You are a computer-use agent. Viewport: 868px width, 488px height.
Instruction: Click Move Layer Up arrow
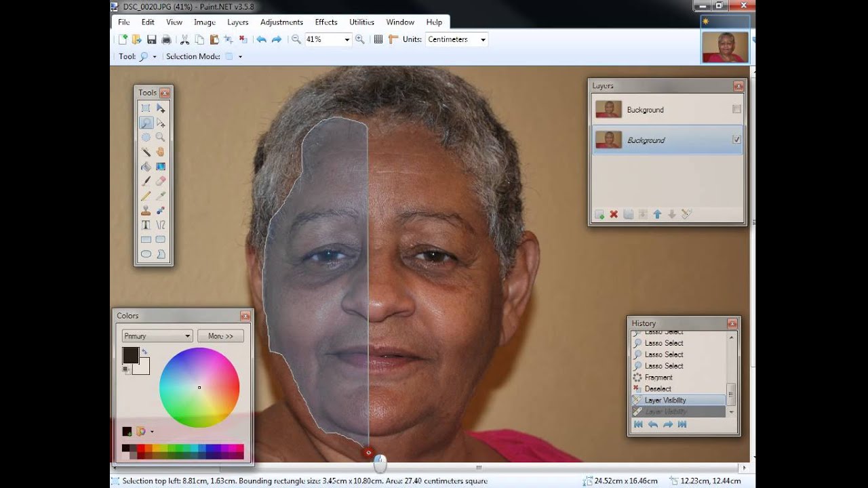[x=657, y=214]
